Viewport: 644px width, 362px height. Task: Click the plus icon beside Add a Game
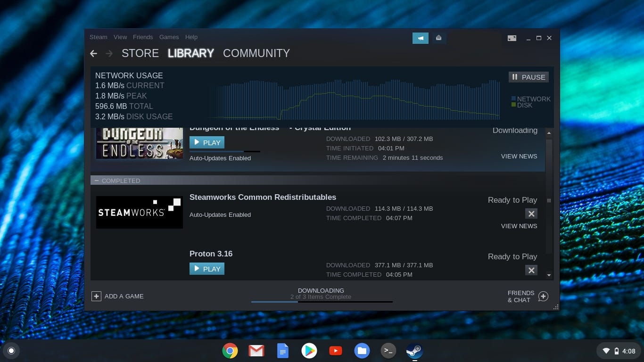tap(96, 296)
